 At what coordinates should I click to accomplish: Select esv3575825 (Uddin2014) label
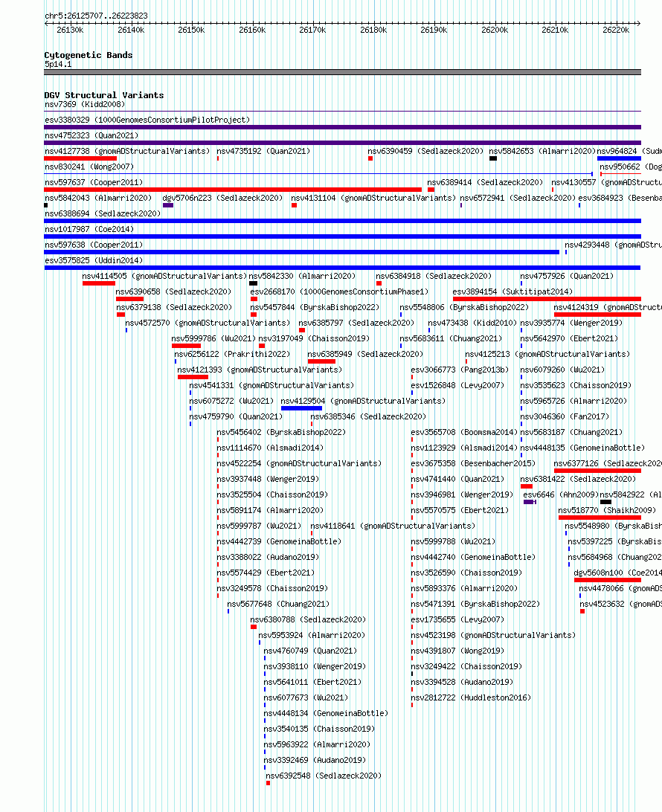tap(94, 260)
